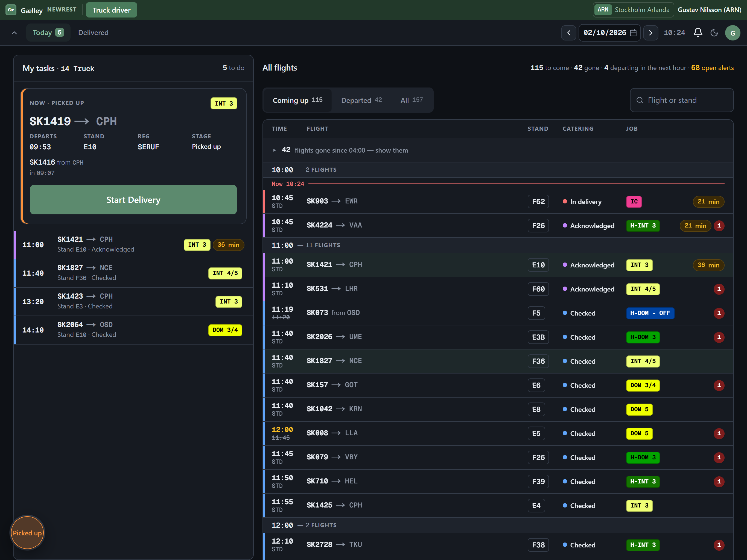Open SK1423 task in My tasks
The height and width of the screenshot is (560, 747).
point(133,301)
